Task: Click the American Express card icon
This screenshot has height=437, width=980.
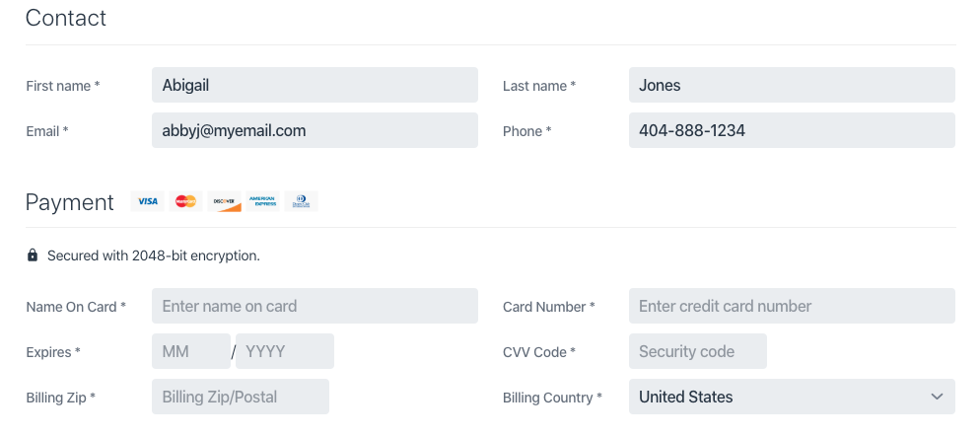Action: [x=262, y=201]
